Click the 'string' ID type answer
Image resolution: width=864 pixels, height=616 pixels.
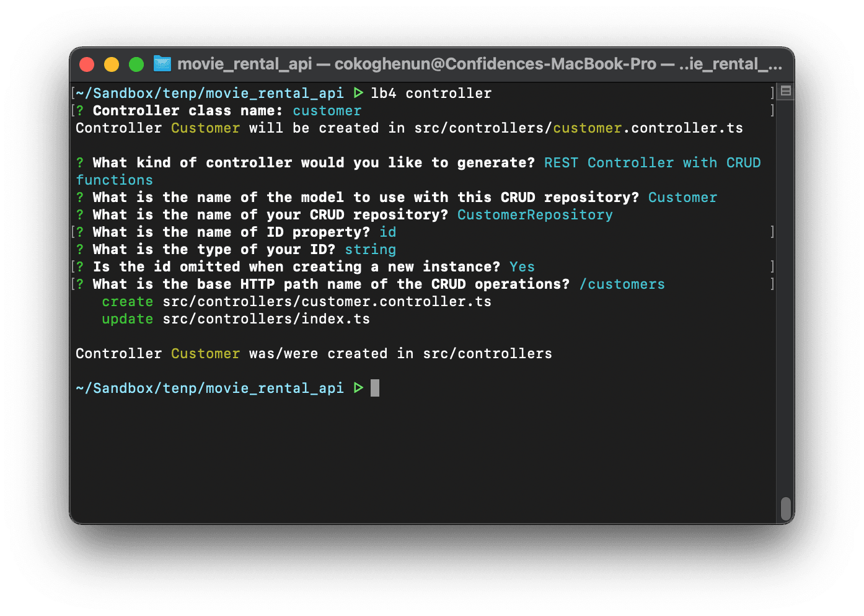[x=370, y=249]
